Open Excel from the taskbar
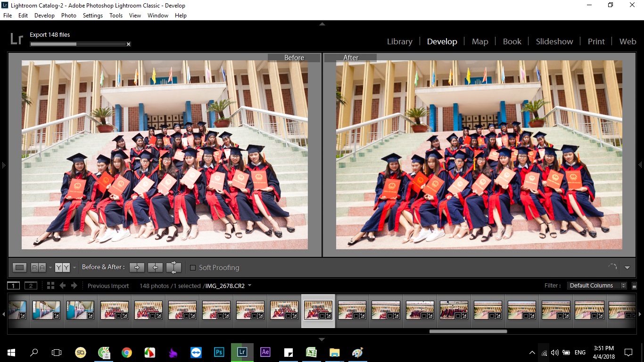644x362 pixels. pos(311,352)
